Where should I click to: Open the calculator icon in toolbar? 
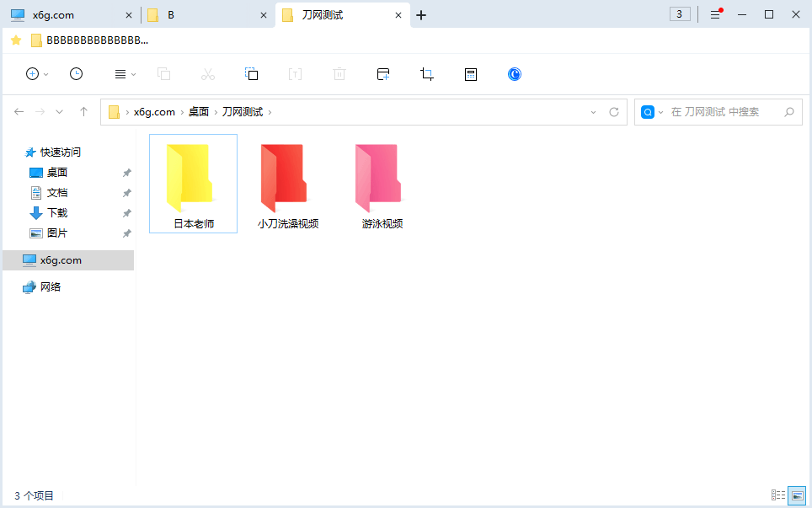point(471,74)
